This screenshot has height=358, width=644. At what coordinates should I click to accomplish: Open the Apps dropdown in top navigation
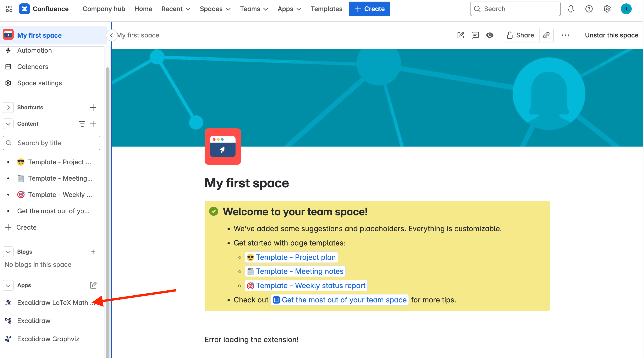pos(289,9)
